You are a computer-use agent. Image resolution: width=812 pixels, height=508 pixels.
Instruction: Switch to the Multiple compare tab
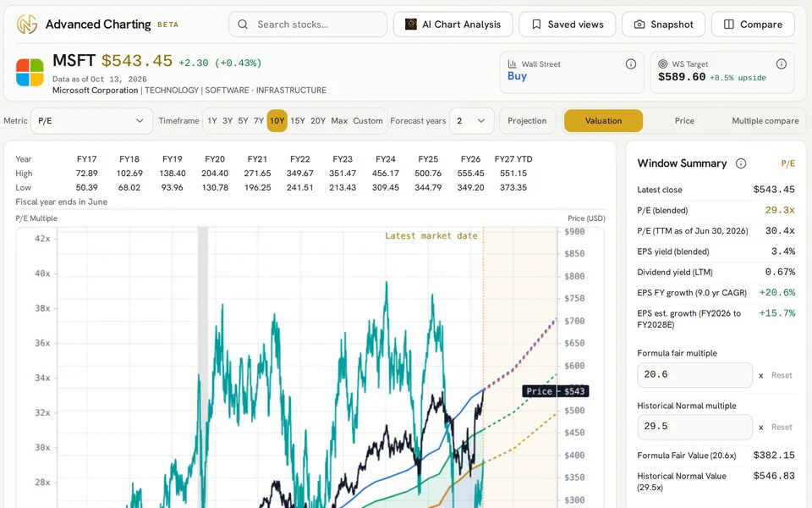[x=765, y=121]
